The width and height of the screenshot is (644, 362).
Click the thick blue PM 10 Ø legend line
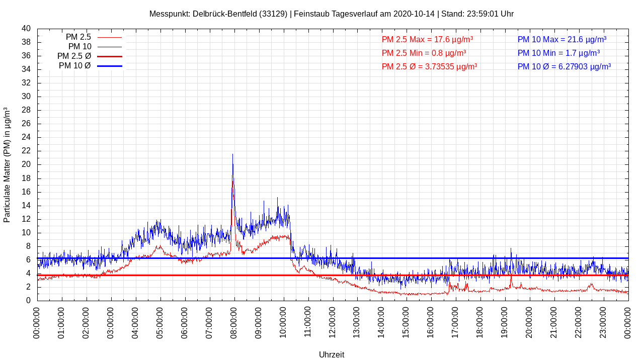coord(109,66)
